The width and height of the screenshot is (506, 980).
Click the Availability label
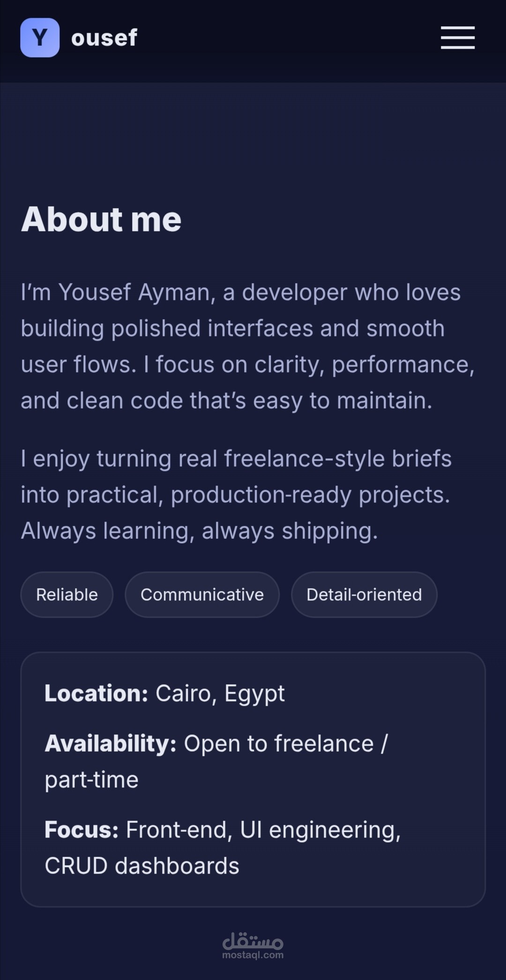coord(111,743)
